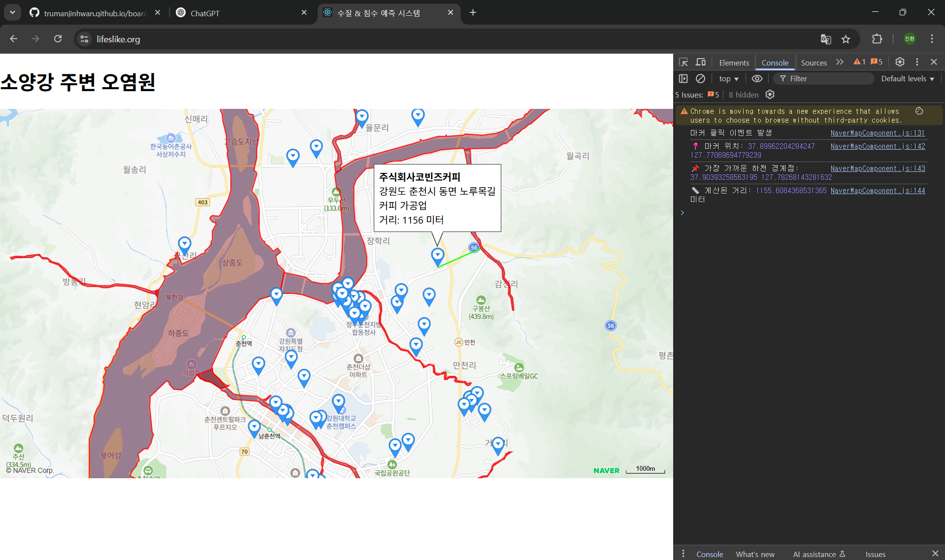Close the ChatGPT browser tab
Viewport: 945px width, 560px height.
coord(304,13)
